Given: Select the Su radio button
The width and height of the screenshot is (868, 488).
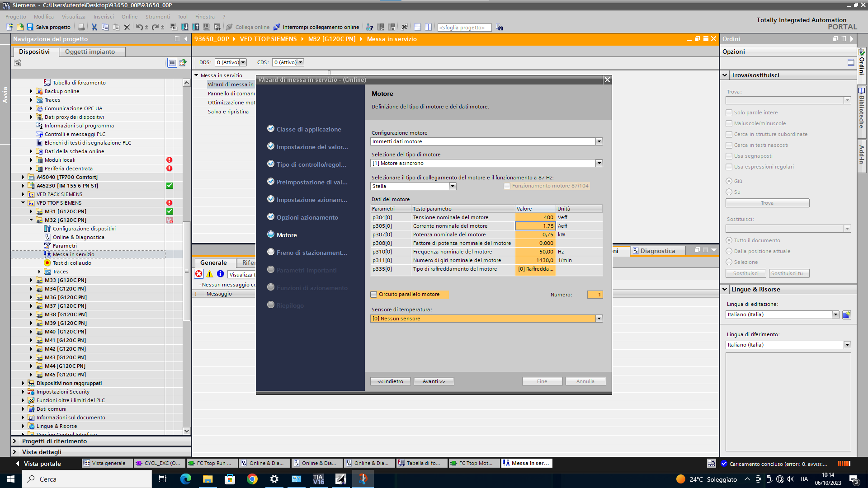Looking at the screenshot, I should 729,192.
